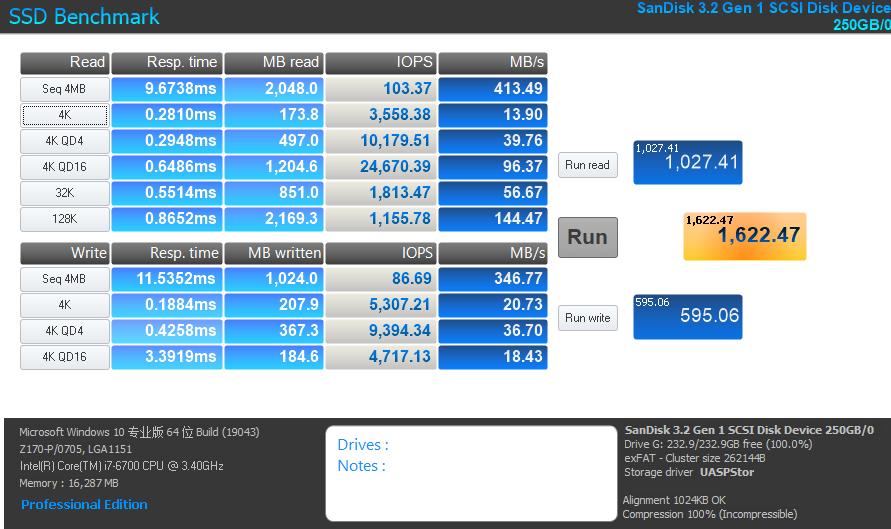Click the 207.9 MB written cell
Viewport: 891px width, 529px height.
[274, 305]
